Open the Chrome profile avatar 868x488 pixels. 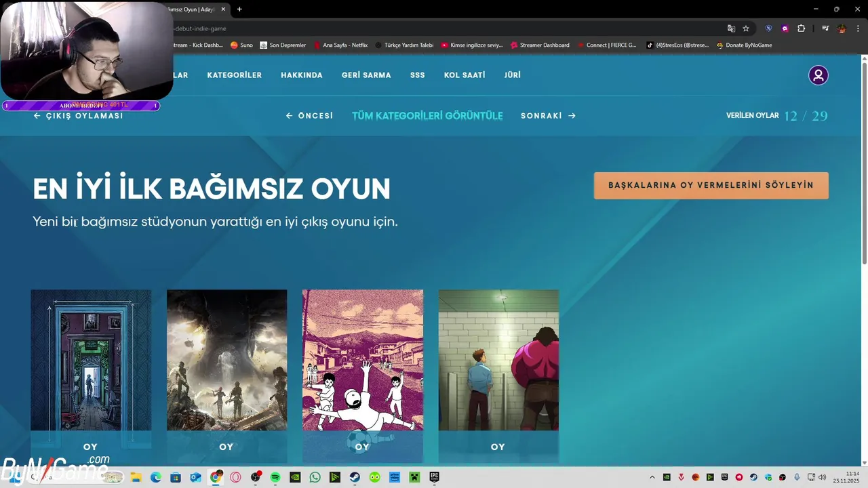[x=842, y=28]
